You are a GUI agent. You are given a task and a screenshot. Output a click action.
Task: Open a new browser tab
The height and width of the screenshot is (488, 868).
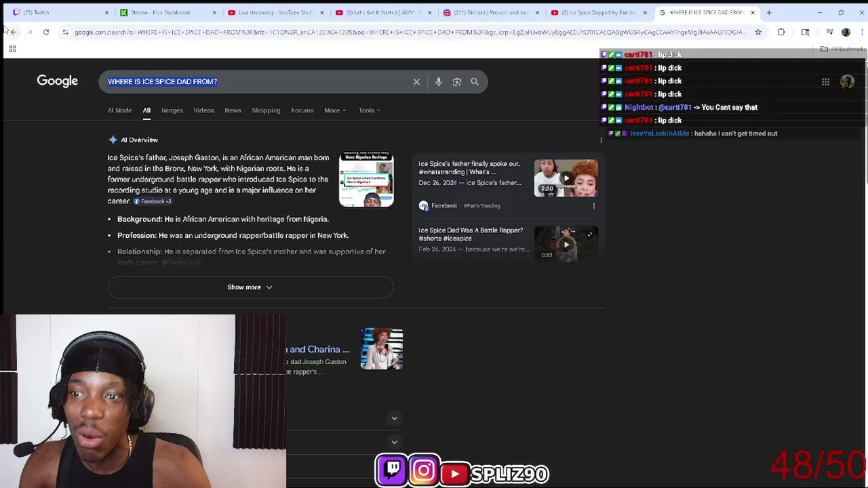(x=769, y=12)
